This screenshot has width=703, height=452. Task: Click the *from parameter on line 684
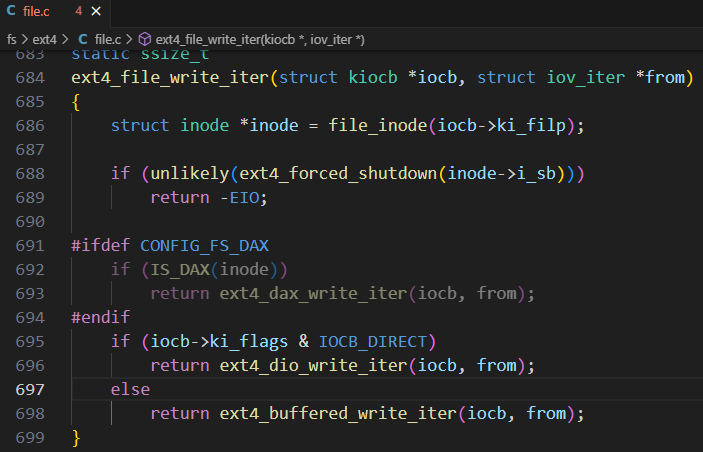[660, 78]
